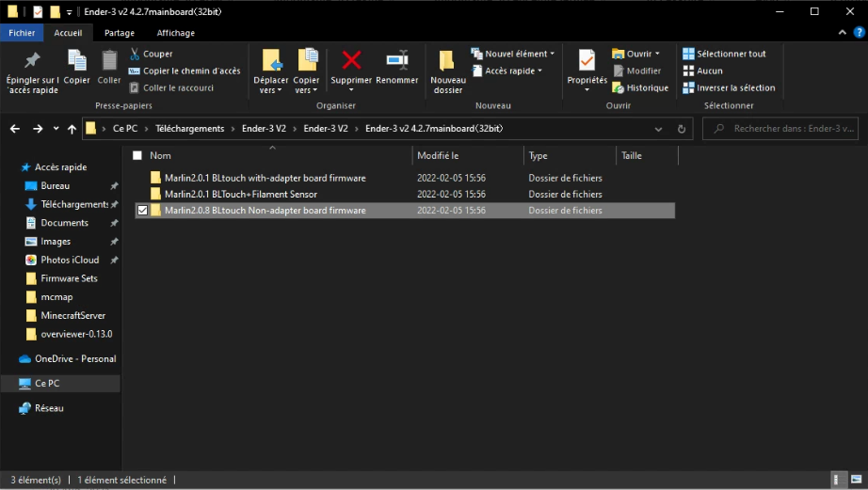Collapse the ribbon with the chevron

point(842,33)
